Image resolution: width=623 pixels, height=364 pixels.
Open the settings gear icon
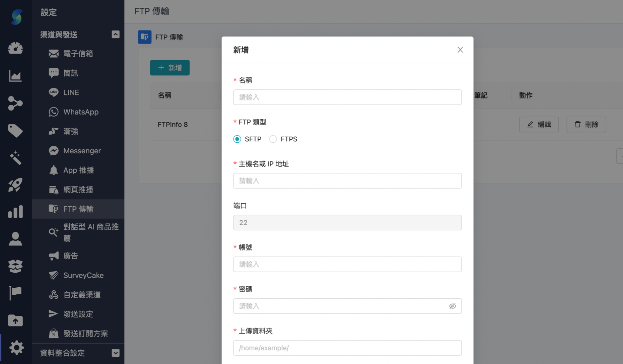[x=15, y=348]
